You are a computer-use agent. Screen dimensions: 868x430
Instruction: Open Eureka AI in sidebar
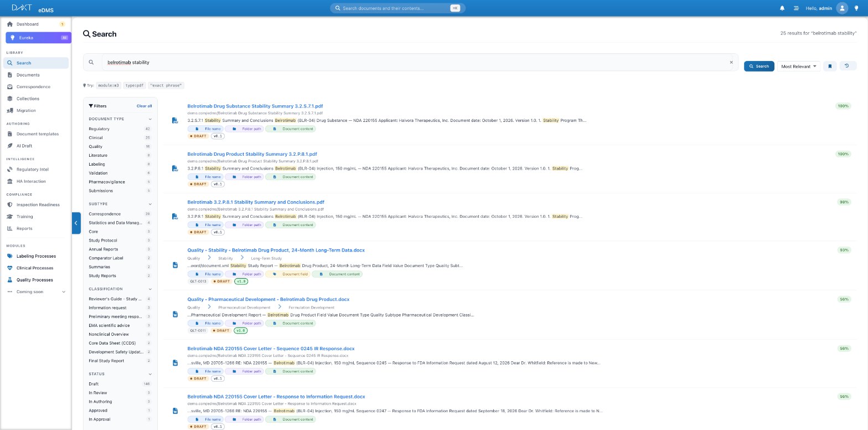[37, 38]
